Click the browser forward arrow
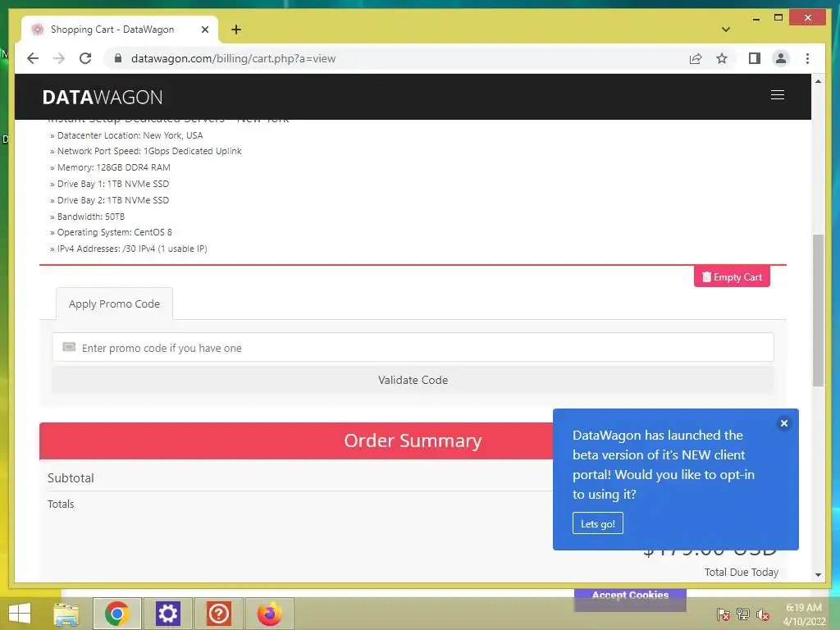The width and height of the screenshot is (840, 630). [59, 58]
